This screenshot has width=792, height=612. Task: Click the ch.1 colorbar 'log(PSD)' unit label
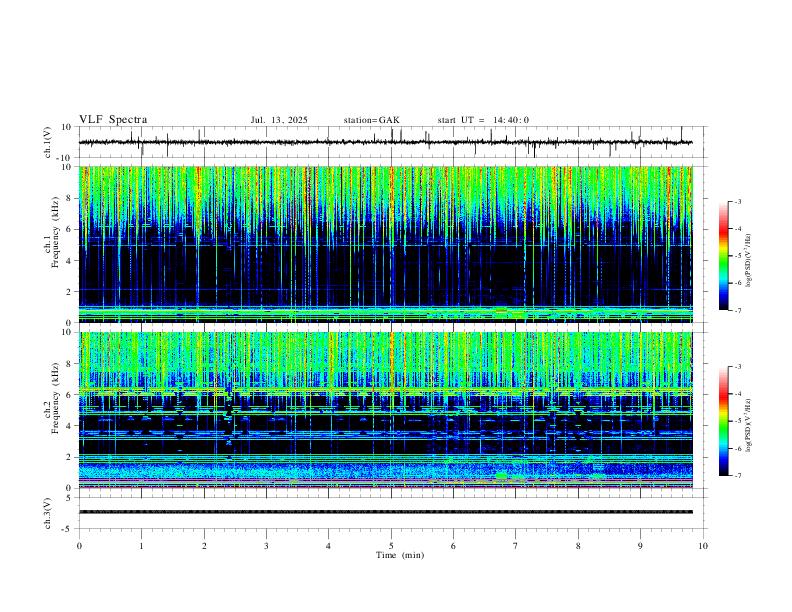tap(748, 261)
